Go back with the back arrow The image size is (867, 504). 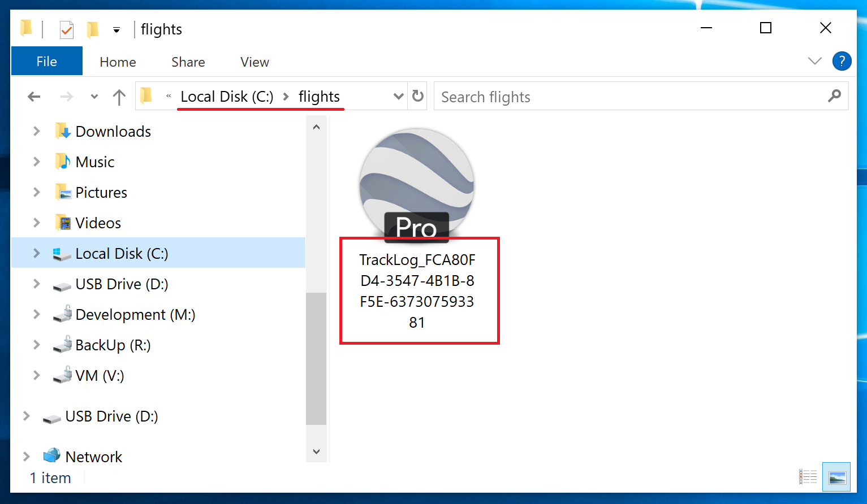tap(34, 97)
